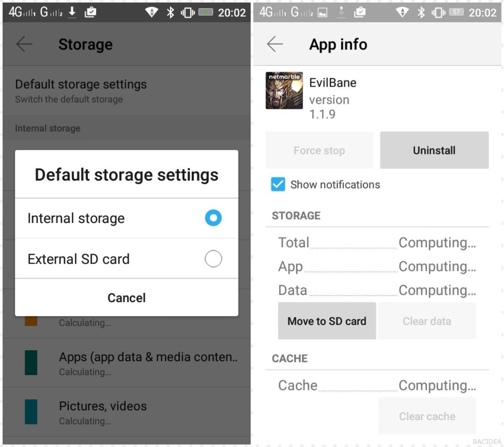Tap the battery indicator showing 57
Viewport: 504px width, 447px height.
coord(456,12)
